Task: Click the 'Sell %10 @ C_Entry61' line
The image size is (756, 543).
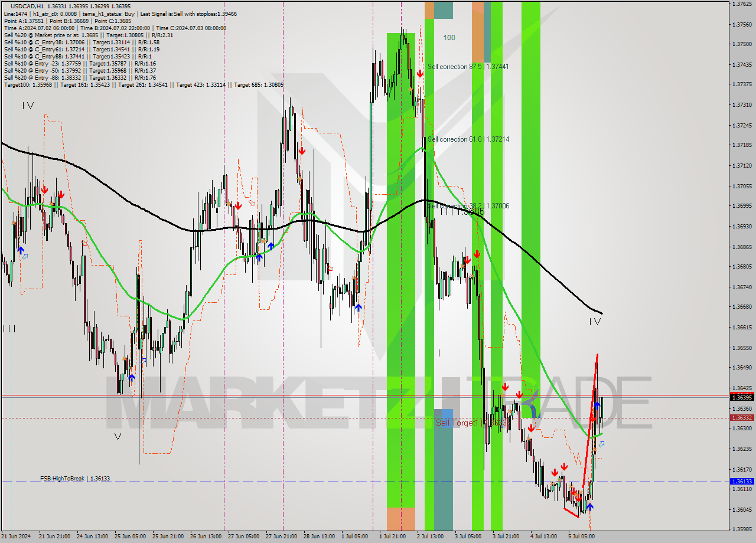Action: point(82,50)
